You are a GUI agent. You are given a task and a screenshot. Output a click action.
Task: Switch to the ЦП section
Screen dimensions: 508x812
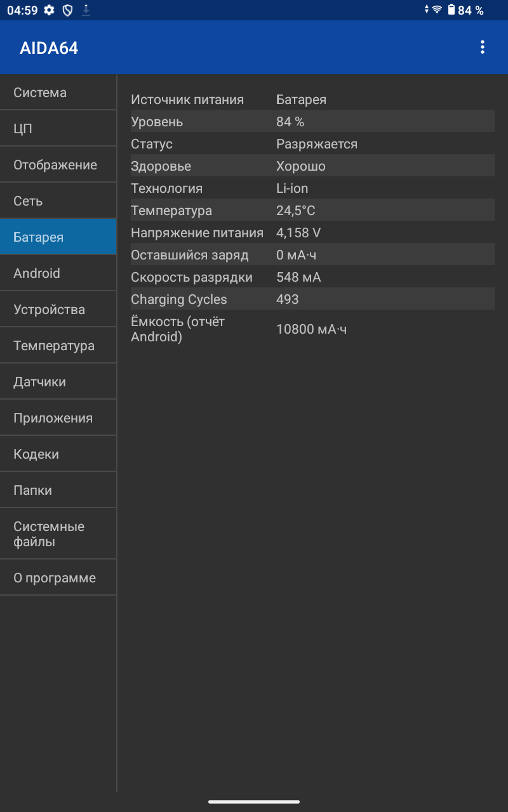click(58, 129)
